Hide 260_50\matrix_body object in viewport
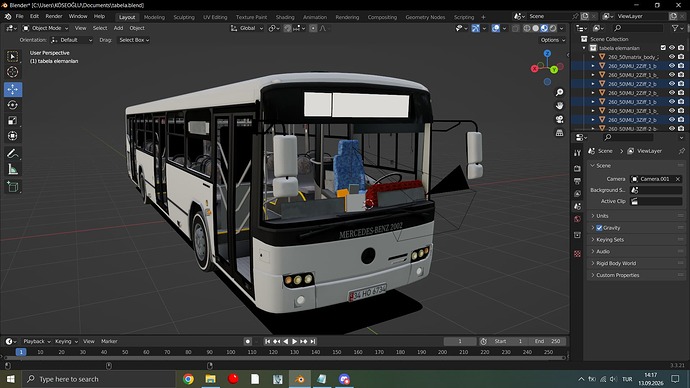The width and height of the screenshot is (690, 388). click(672, 57)
